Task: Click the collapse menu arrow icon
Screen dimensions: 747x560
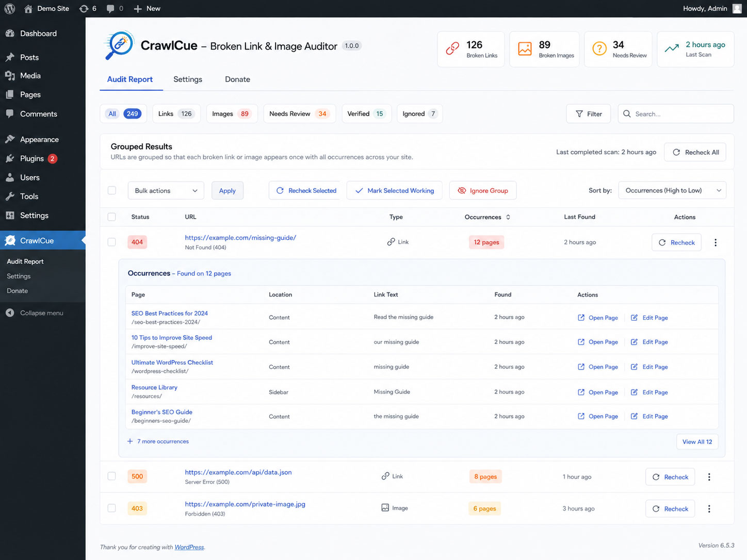Action: click(10, 313)
